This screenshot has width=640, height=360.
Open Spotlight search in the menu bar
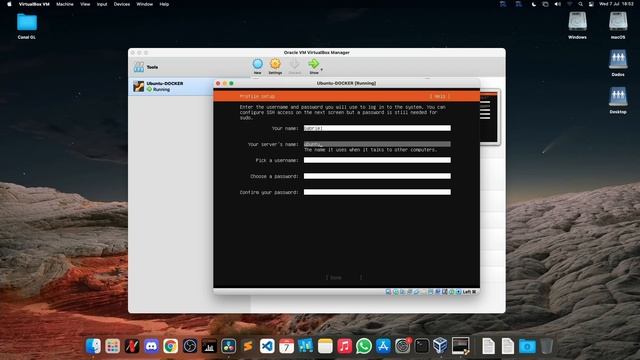[x=580, y=4]
